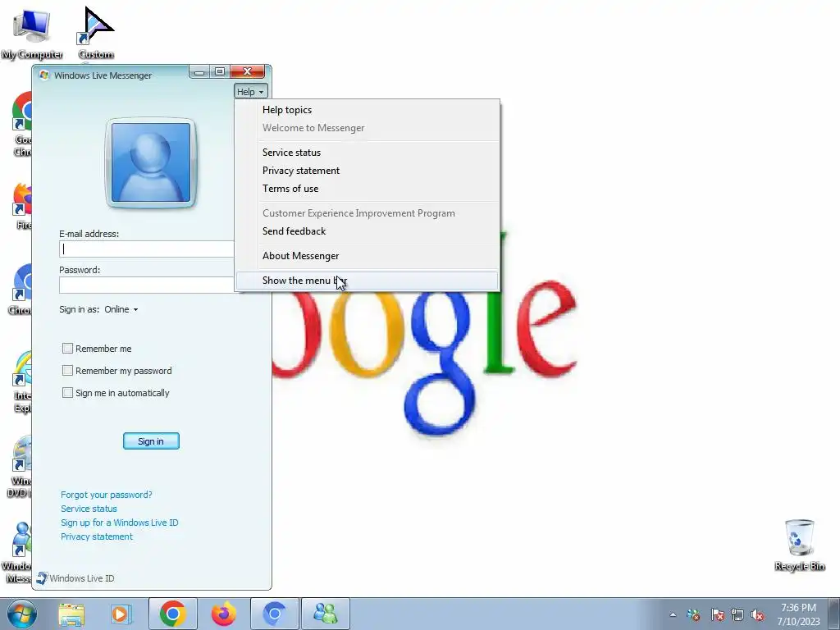The height and width of the screenshot is (630, 840).
Task: Tick the Remember my password checkbox
Action: [x=67, y=370]
